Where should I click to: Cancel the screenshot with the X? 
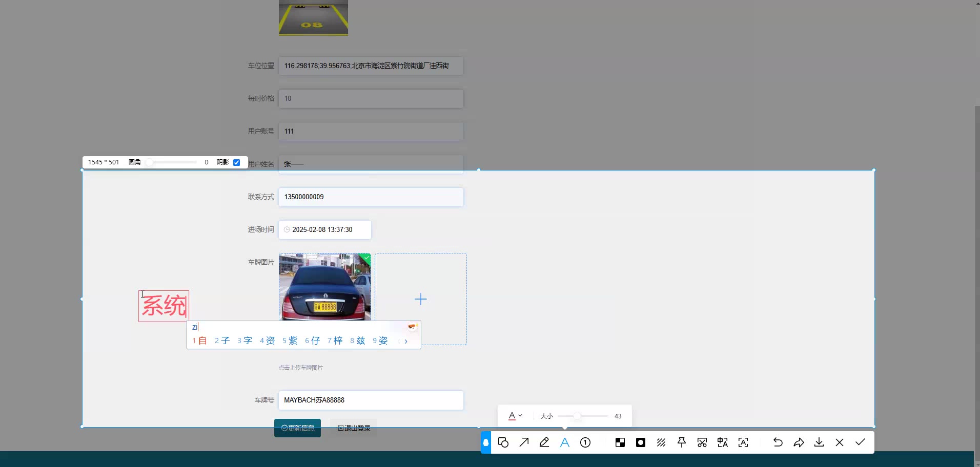[840, 442]
